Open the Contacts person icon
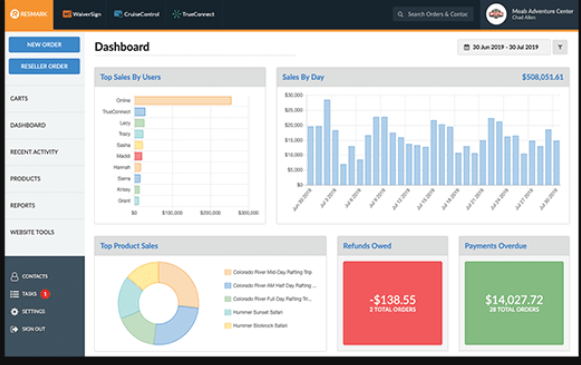 pyautogui.click(x=14, y=276)
